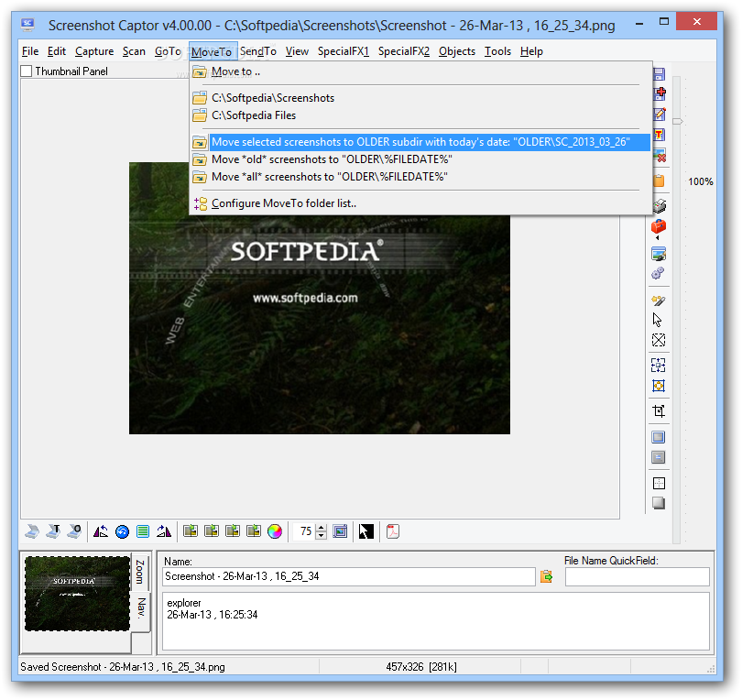
Task: Click the image-resize icon beside the color wheel
Action: point(254,531)
